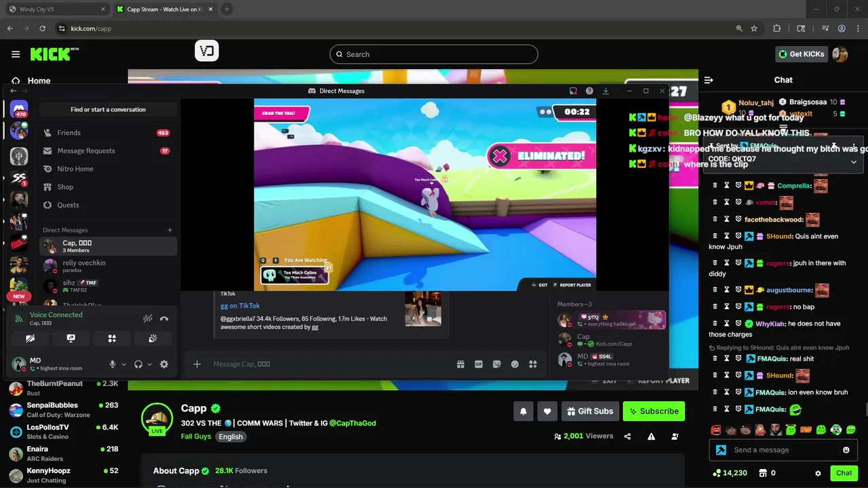This screenshot has width=868, height=488.
Task: Open Nitro Home in Discord
Action: (108, 169)
